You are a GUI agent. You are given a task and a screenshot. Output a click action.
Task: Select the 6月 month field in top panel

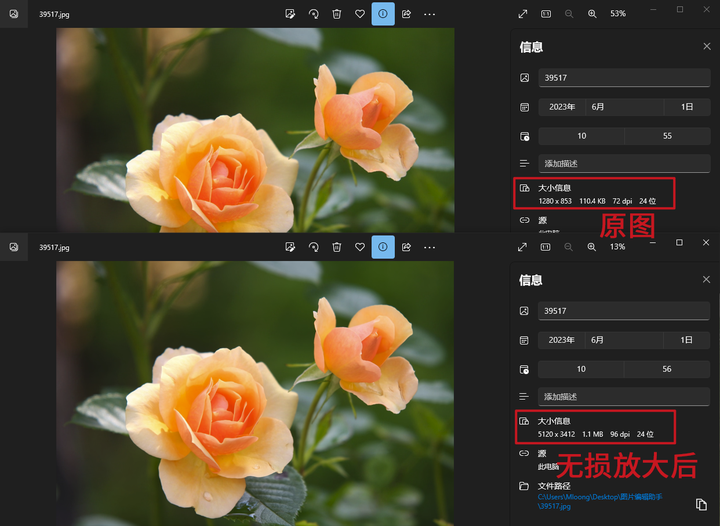point(624,107)
